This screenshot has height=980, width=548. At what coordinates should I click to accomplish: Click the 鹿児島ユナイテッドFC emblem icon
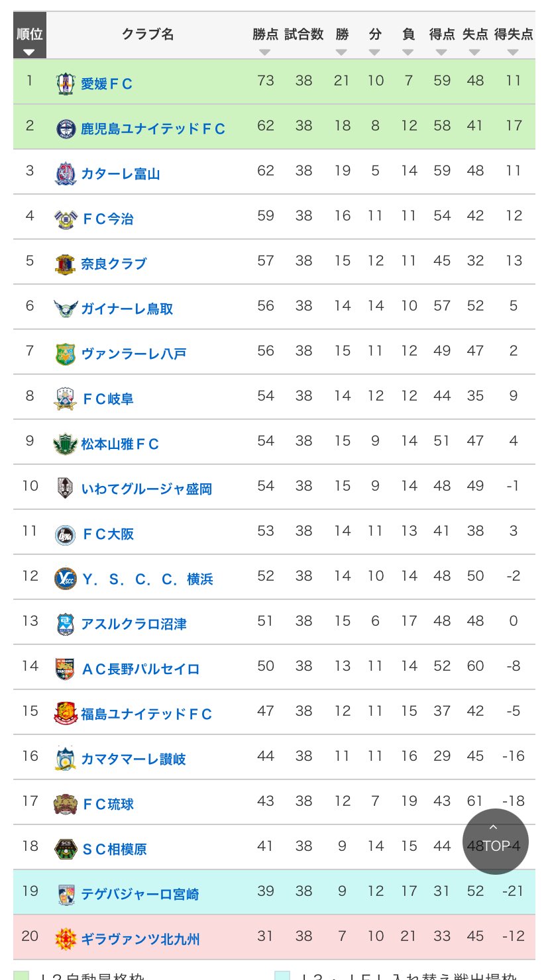(x=66, y=128)
